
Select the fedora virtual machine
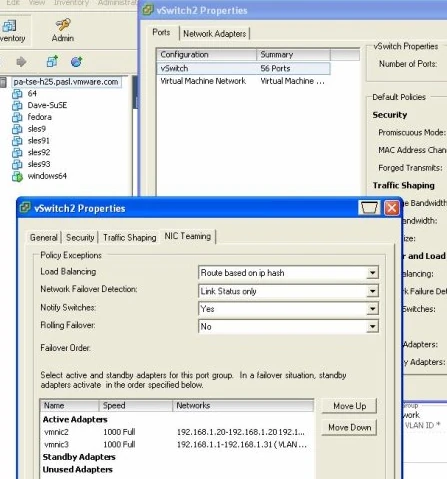pyautogui.click(x=40, y=117)
